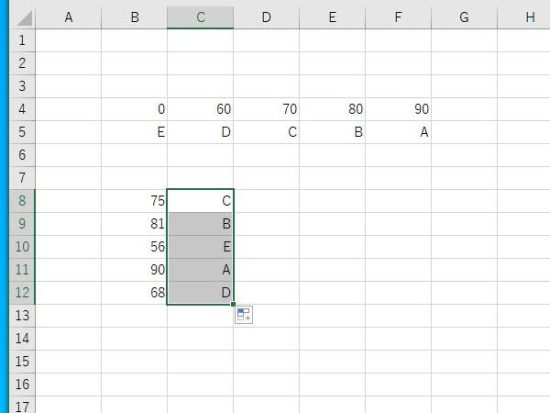Screen dimensions: 550x413
Task: Select the fill handle of the selection
Action: click(233, 304)
